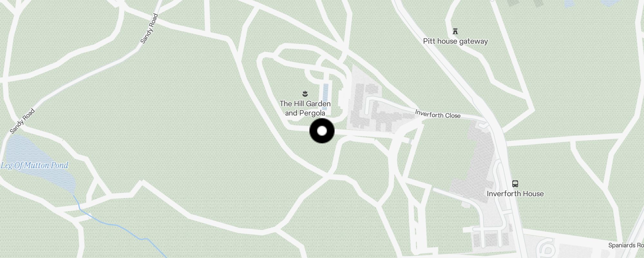Select the upper Sandy Road label

[149, 28]
